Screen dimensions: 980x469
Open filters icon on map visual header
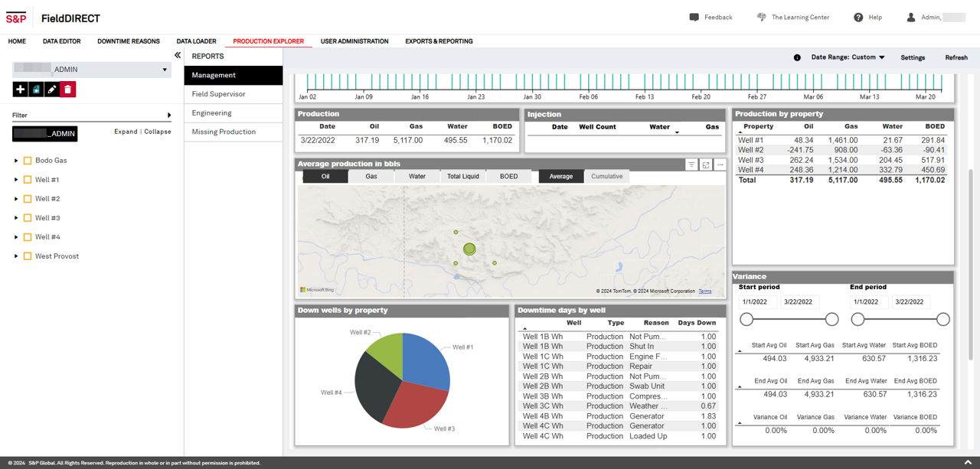point(691,164)
